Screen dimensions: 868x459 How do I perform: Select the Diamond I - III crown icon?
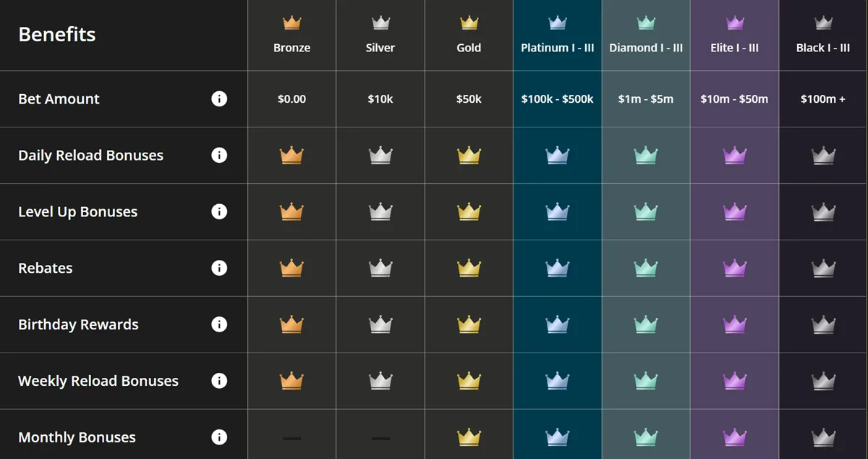[x=646, y=22]
